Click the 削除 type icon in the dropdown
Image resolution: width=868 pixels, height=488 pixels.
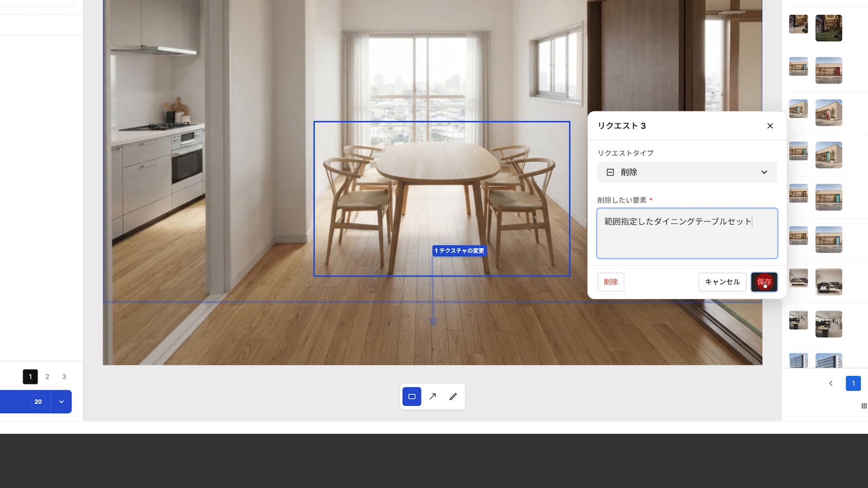[x=610, y=172]
